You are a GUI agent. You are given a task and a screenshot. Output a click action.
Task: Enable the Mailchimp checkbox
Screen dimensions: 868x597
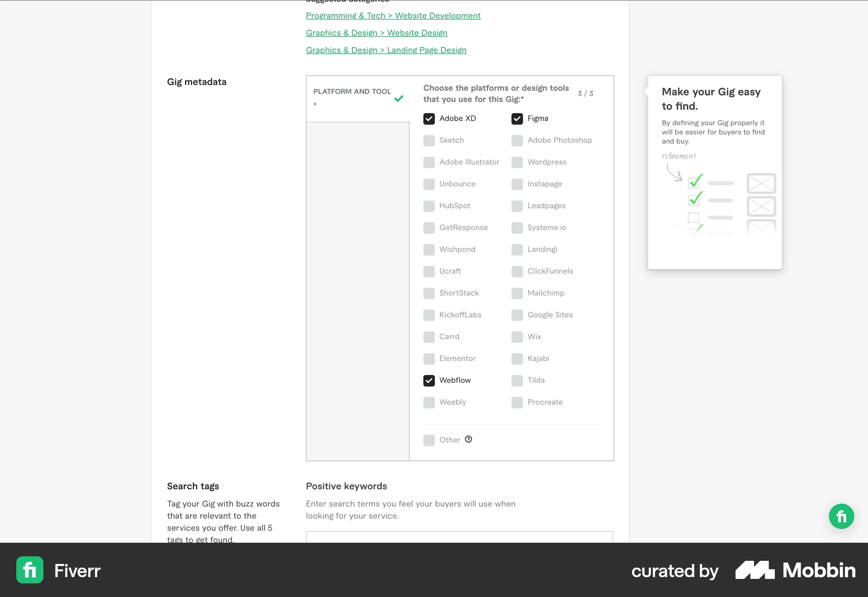pyautogui.click(x=517, y=293)
